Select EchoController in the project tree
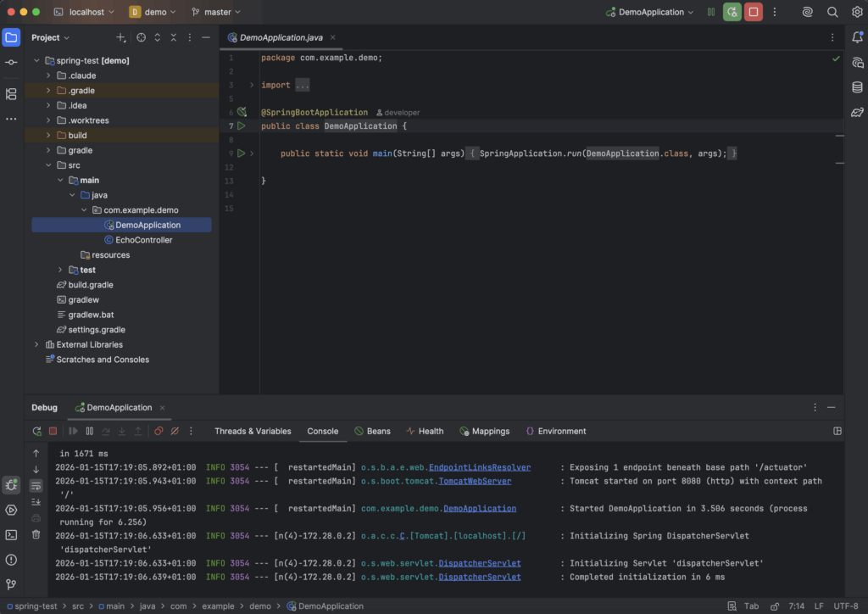868x614 pixels. tap(143, 240)
